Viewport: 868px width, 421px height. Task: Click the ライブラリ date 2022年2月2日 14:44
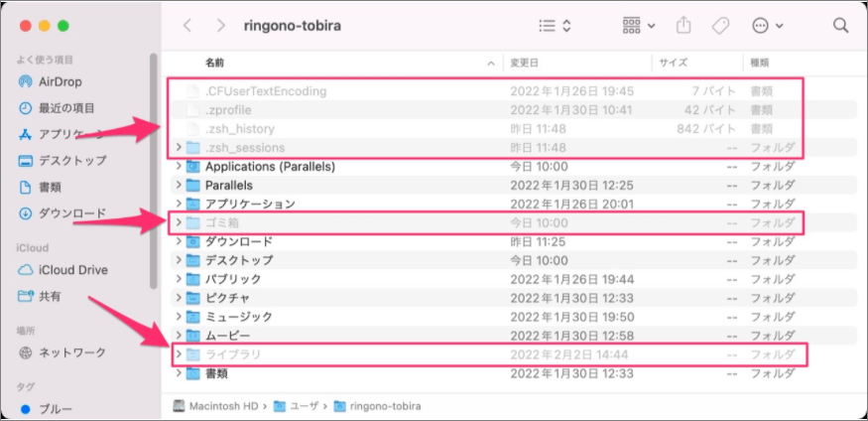(x=569, y=354)
